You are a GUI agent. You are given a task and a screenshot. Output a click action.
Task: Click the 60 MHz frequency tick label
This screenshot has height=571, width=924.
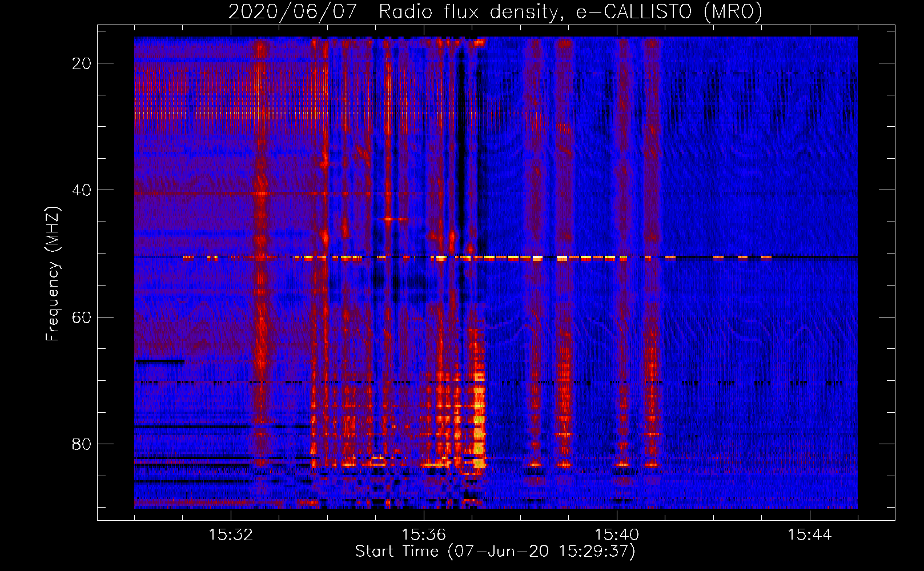click(x=82, y=317)
